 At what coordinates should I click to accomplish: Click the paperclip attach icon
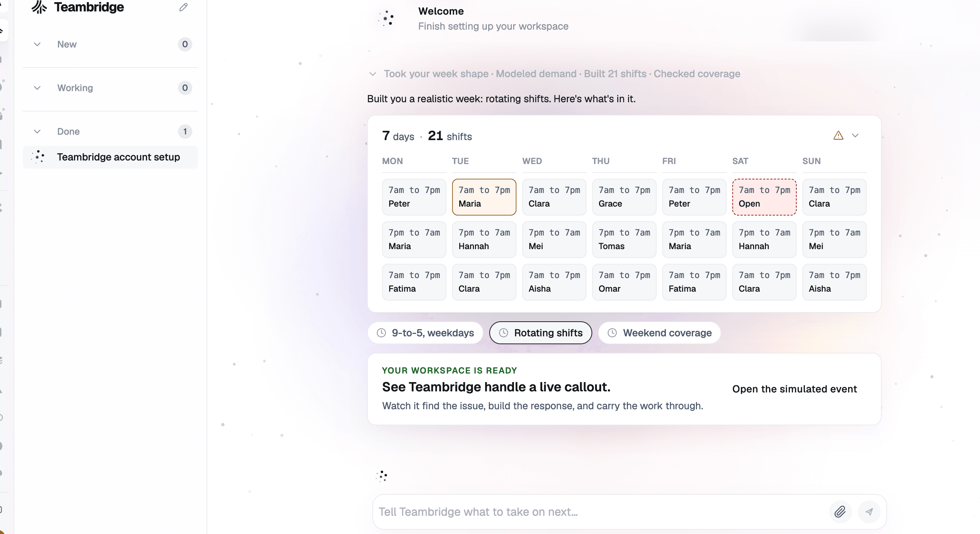(840, 512)
